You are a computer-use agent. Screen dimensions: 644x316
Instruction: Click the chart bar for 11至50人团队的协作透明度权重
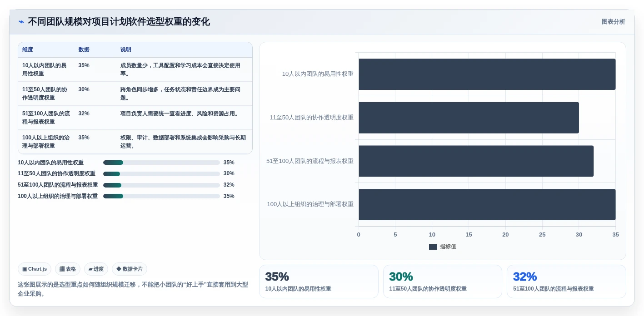469,118
